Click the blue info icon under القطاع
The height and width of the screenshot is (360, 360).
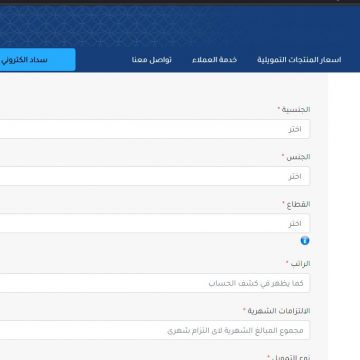(305, 241)
